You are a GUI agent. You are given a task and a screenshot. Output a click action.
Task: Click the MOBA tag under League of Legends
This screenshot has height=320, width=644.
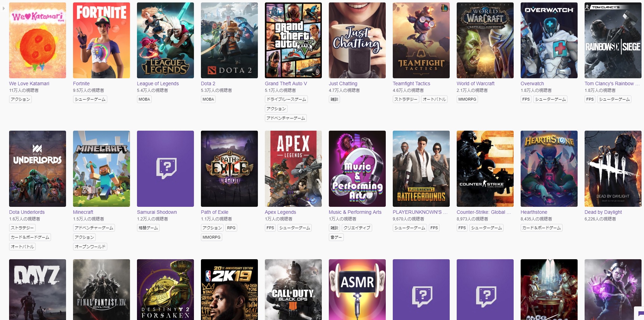click(x=144, y=99)
